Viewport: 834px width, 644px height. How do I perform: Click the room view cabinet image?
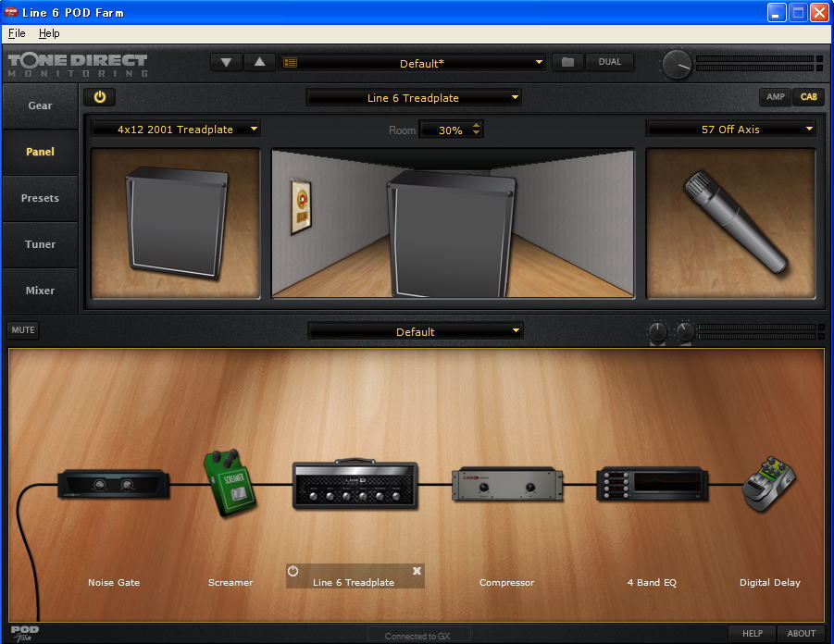tap(454, 223)
